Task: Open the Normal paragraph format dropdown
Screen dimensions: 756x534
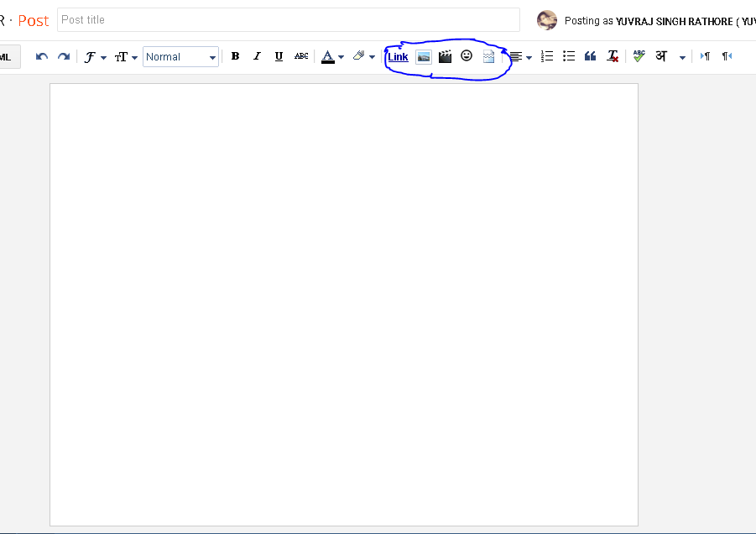Action: (x=180, y=57)
